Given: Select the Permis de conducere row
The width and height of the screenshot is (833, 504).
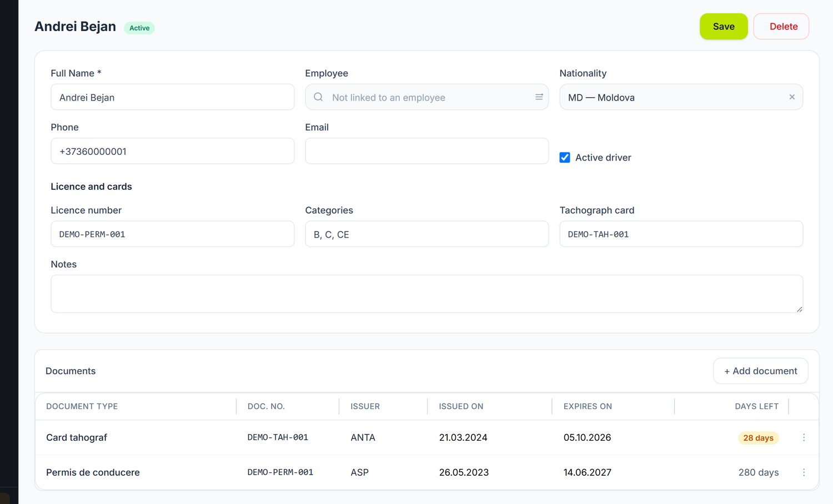Looking at the screenshot, I should point(426,472).
